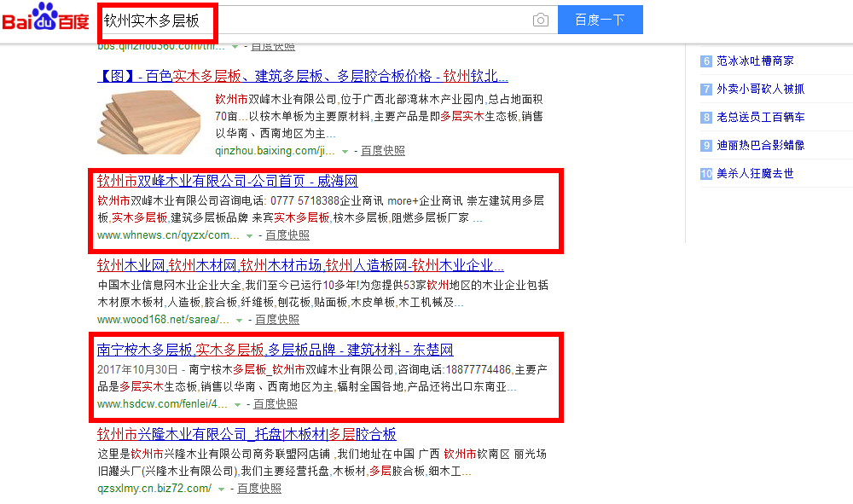This screenshot has height=504, width=853.
Task: Open 南宁桉木多层板 东楚网 result title
Action: 276,350
